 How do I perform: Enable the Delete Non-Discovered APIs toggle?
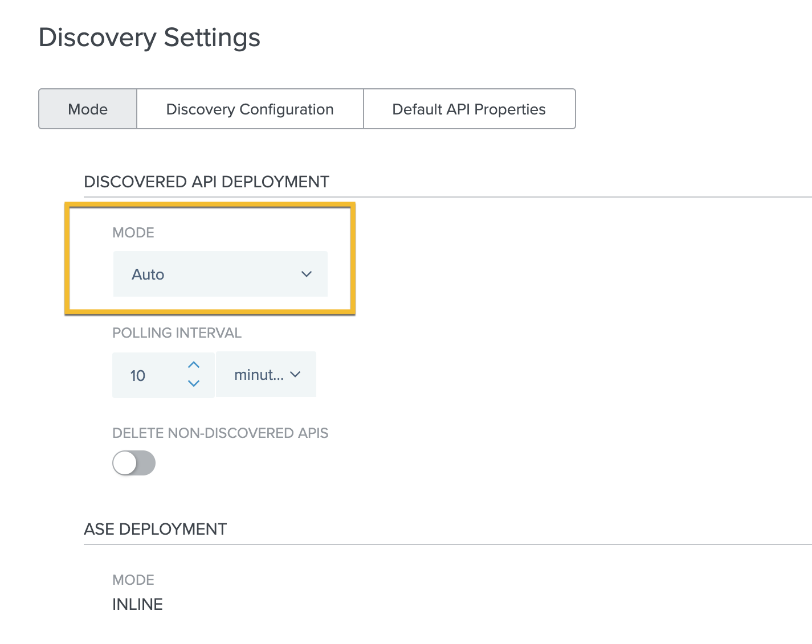click(x=134, y=463)
